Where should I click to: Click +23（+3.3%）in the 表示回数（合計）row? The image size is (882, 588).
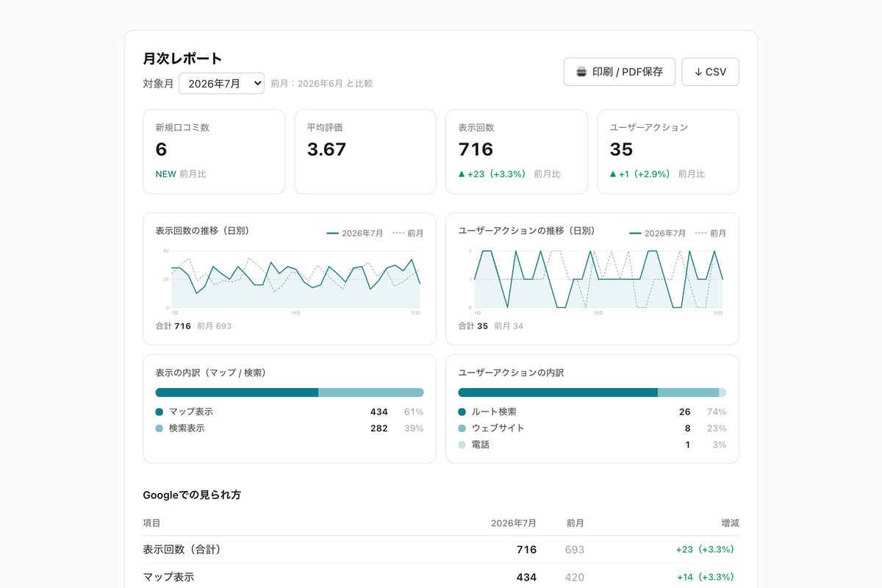pyautogui.click(x=707, y=549)
